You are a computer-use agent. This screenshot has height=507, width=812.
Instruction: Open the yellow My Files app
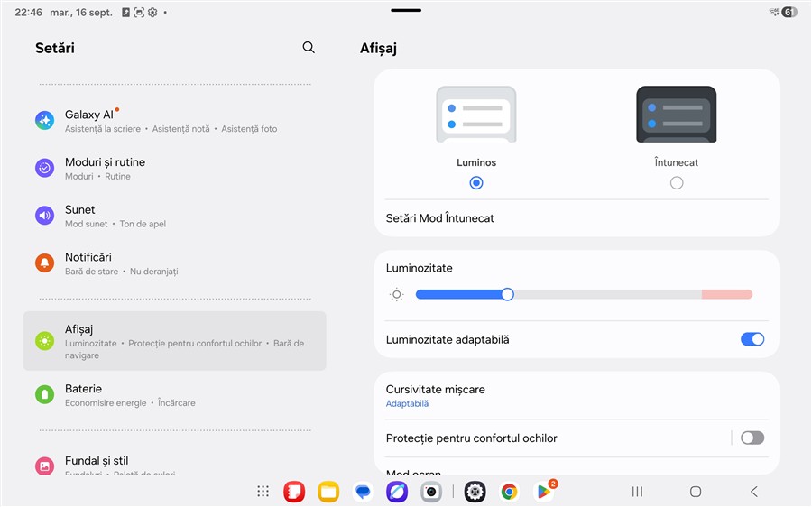click(328, 492)
